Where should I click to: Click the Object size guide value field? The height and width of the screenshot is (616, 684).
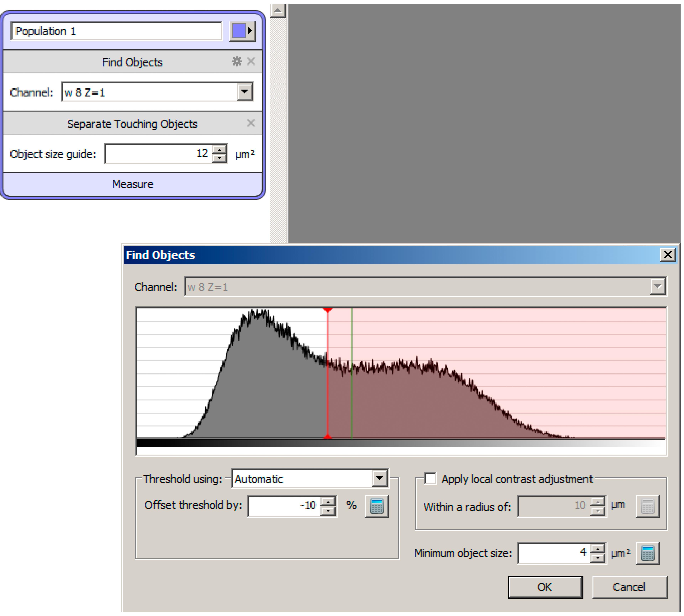click(158, 153)
